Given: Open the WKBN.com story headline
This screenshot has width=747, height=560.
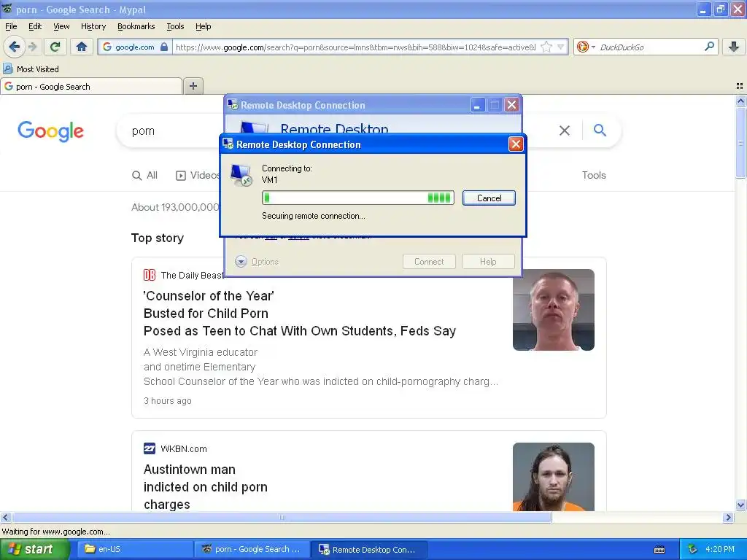Looking at the screenshot, I should [205, 487].
